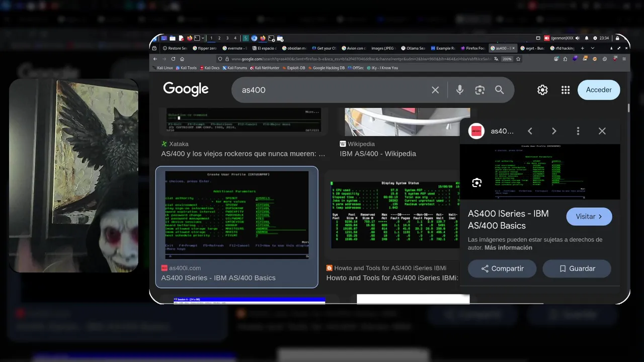Image resolution: width=644 pixels, height=362 pixels.
Task: Bookmark this page with star icon
Action: click(x=518, y=59)
